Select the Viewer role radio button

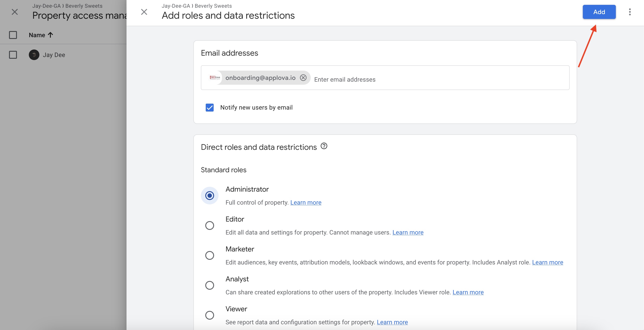[x=209, y=315]
